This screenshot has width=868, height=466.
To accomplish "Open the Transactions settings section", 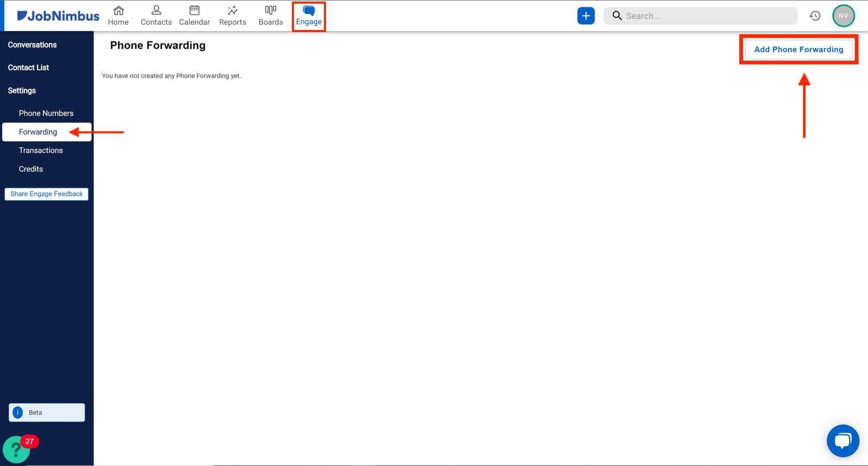I will [x=41, y=150].
